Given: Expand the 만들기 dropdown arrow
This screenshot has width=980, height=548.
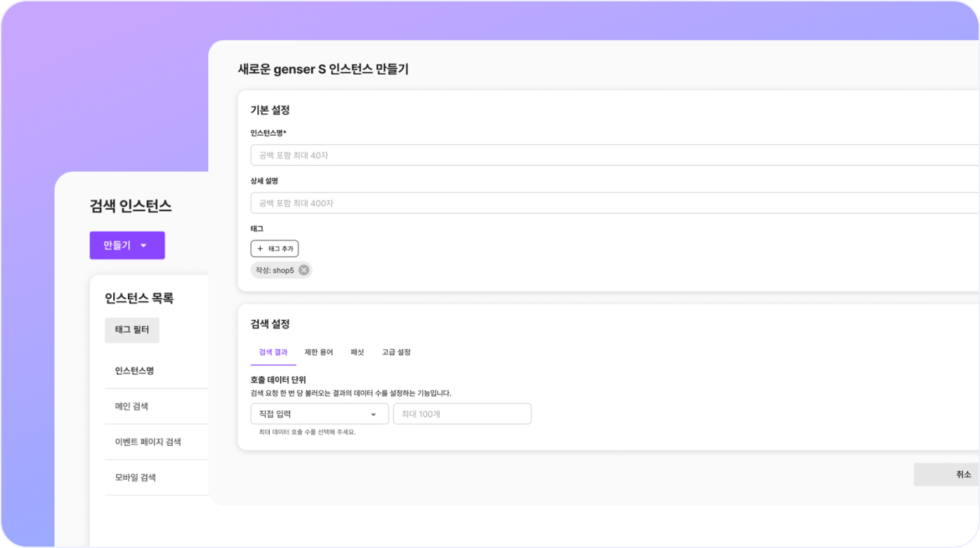Looking at the screenshot, I should 143,245.
